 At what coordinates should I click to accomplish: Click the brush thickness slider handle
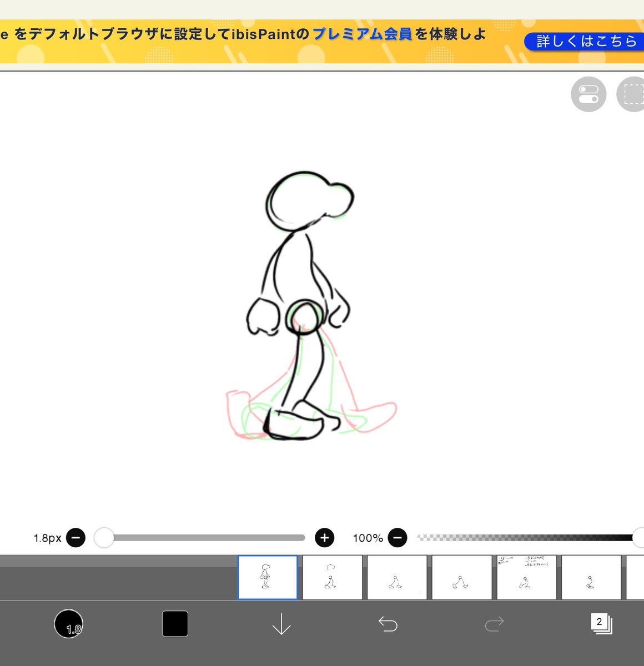tap(104, 537)
